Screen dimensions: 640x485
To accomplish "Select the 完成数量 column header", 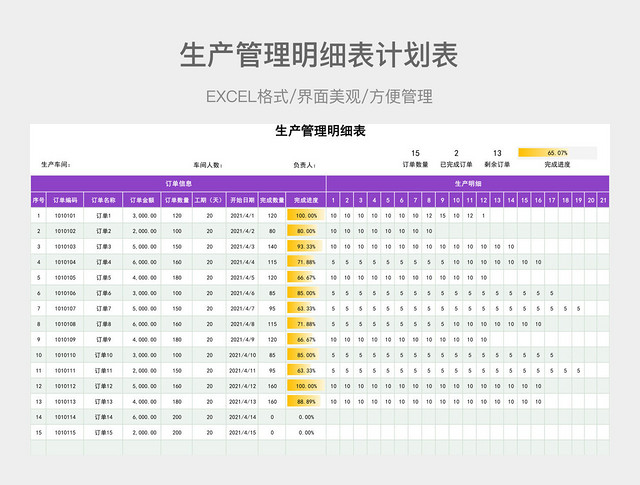I will coord(272,200).
